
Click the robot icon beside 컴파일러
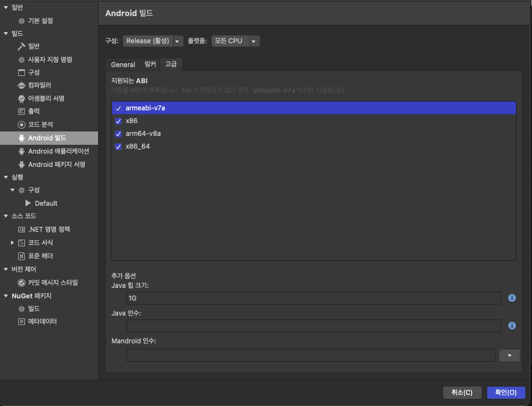tap(22, 85)
